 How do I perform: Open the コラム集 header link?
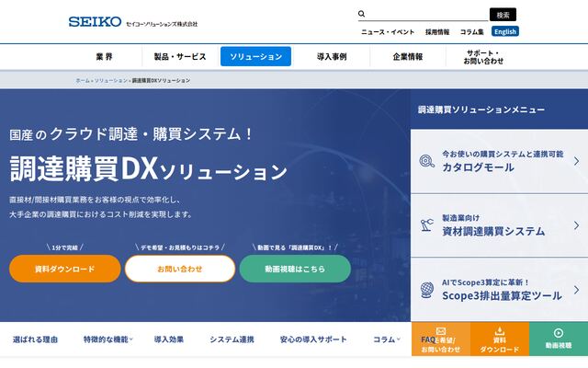pyautogui.click(x=471, y=32)
